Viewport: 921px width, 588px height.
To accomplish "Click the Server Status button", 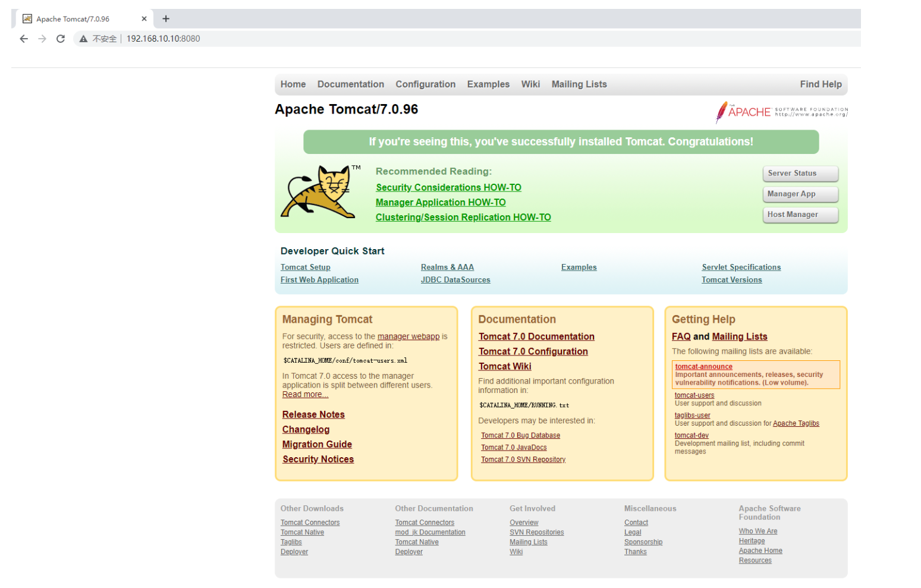I will [800, 174].
